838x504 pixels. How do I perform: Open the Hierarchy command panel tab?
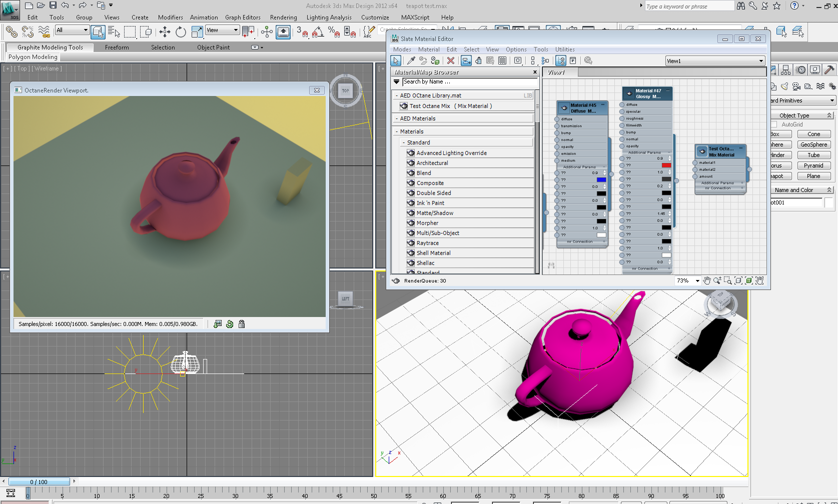786,69
